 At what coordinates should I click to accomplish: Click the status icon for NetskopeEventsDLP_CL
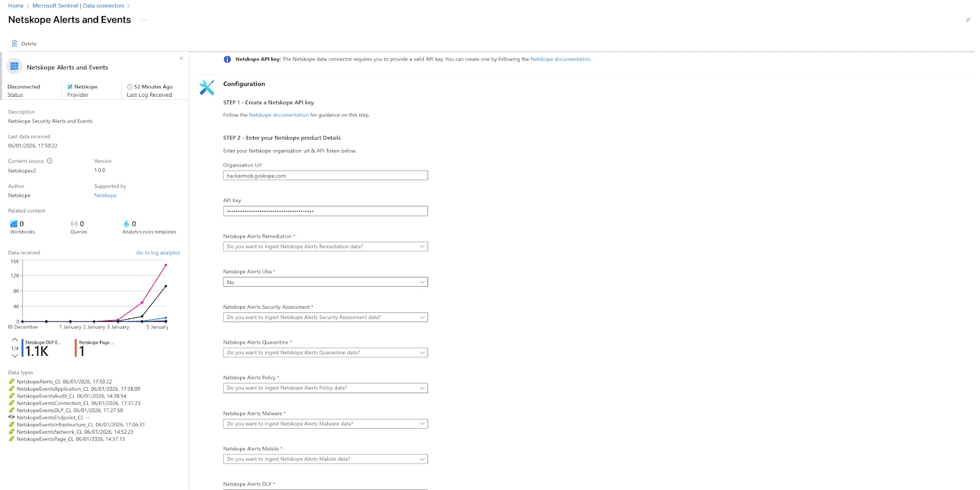coord(12,410)
